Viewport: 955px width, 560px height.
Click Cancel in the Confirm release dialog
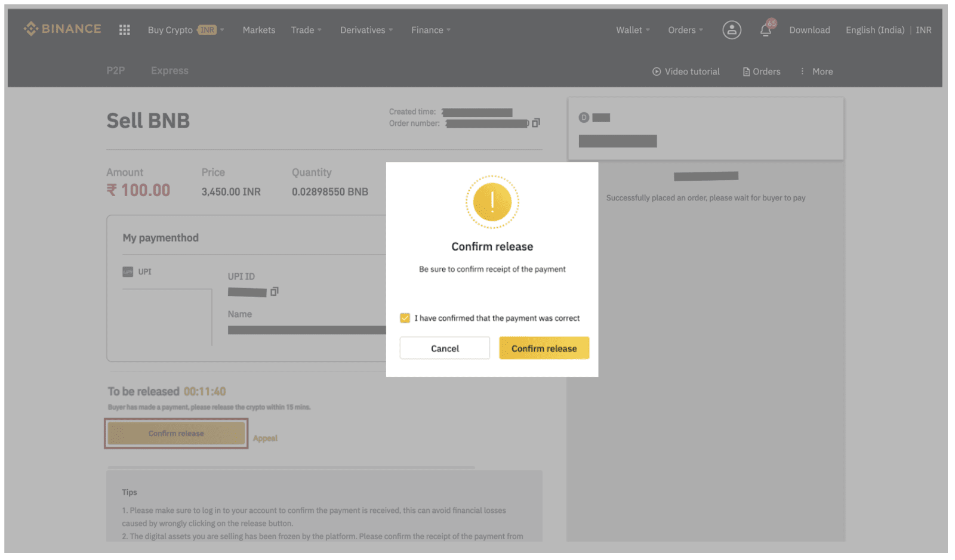coord(445,348)
